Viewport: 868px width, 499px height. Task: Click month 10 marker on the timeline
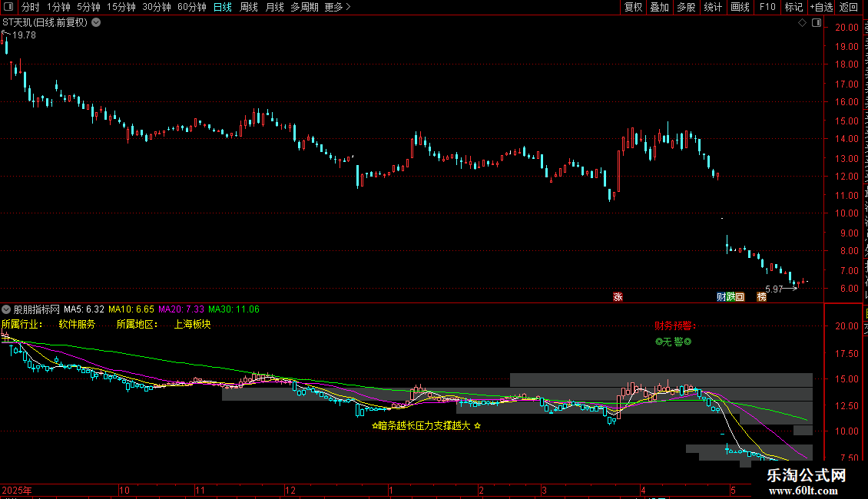tap(124, 490)
